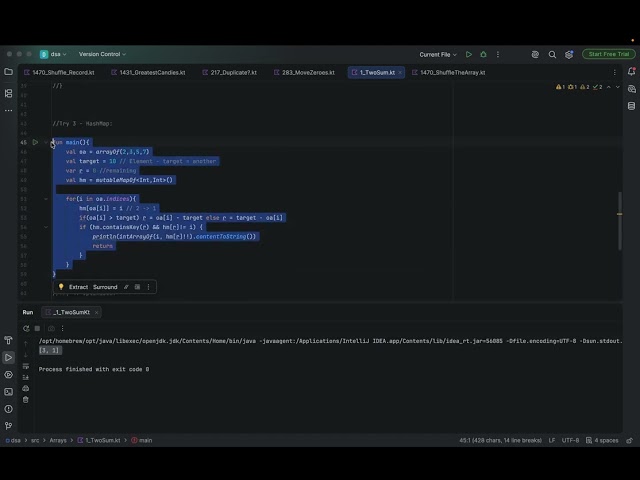
Task: Go to previous highlighted error arrow
Action: 609,87
